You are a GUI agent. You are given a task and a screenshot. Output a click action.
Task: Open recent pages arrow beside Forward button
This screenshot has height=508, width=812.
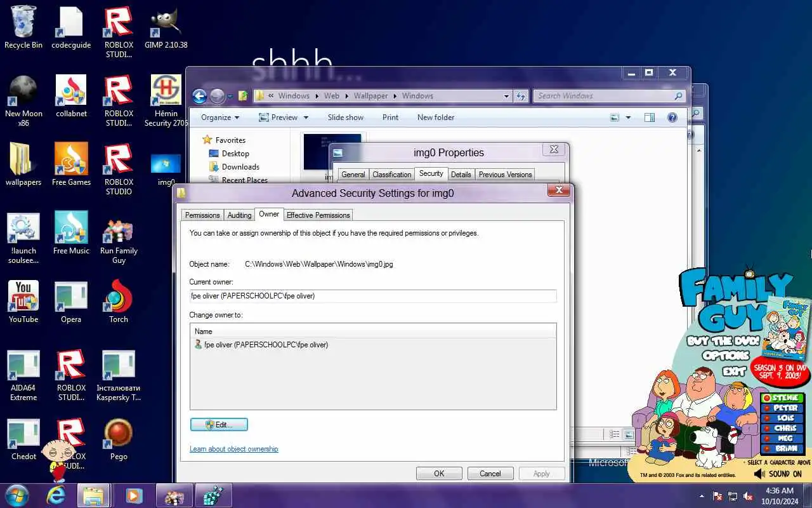(230, 97)
